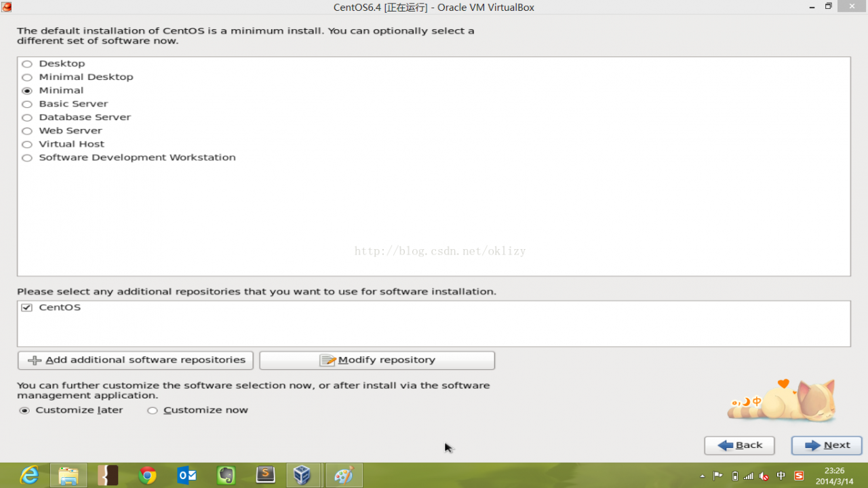Choose the Database Server option
The image size is (868, 488).
click(27, 117)
